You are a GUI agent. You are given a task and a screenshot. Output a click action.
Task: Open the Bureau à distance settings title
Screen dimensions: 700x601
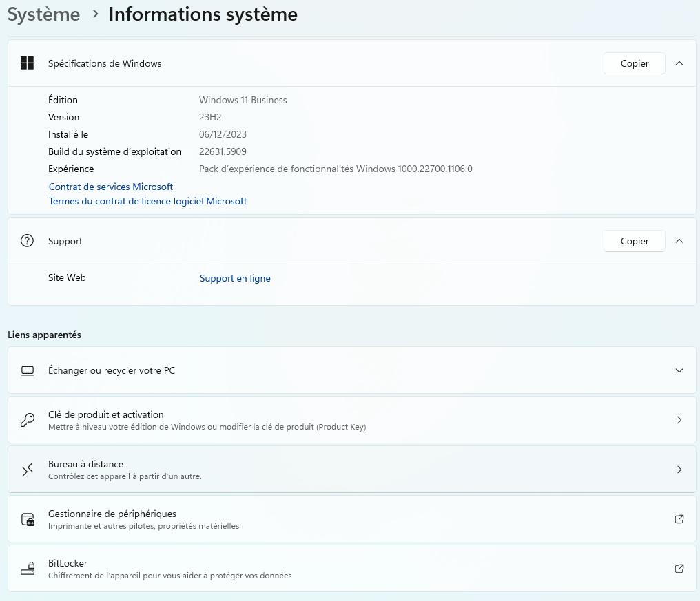86,464
